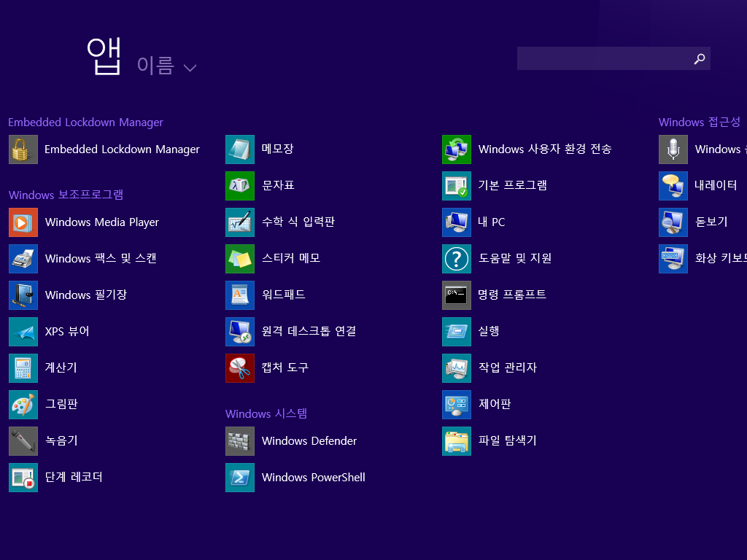Screen dimensions: 747x560
Task: Launch 명령 프롬프트 console icon
Action: point(457,295)
